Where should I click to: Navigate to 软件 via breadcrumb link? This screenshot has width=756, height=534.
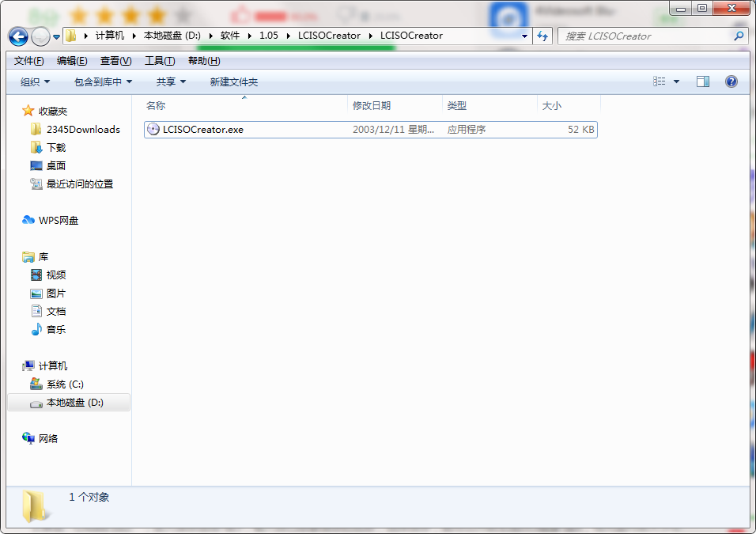[x=230, y=36]
